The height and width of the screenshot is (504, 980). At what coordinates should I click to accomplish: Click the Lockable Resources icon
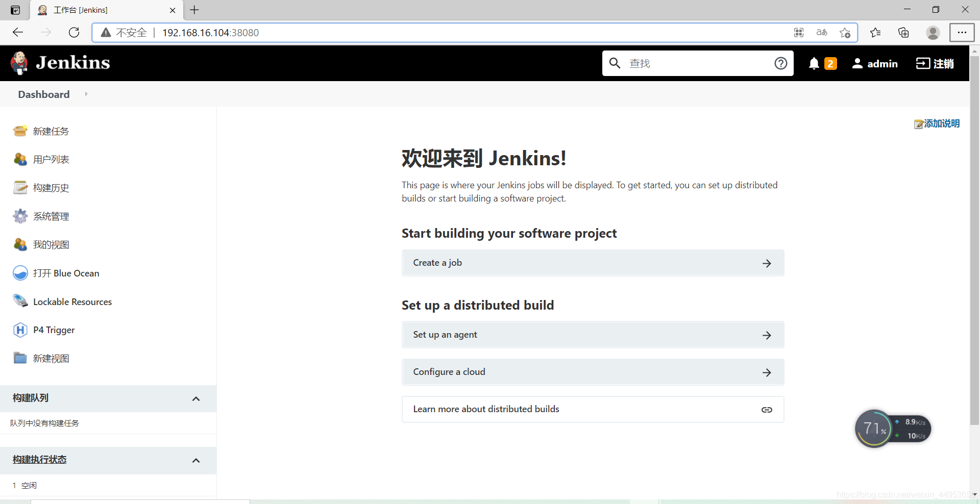click(x=20, y=301)
